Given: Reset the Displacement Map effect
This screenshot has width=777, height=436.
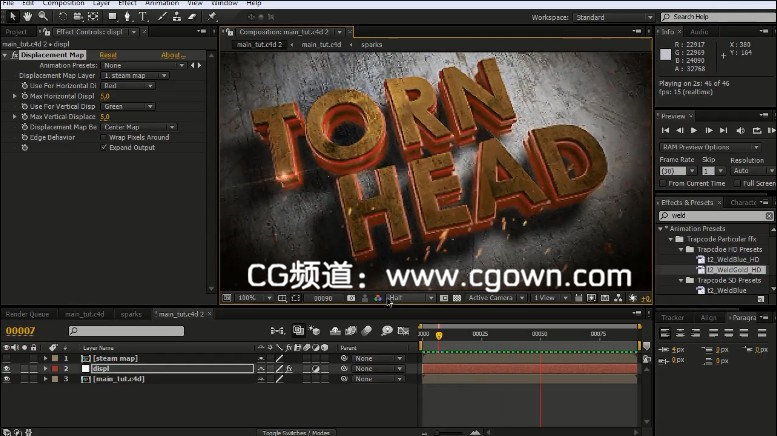Looking at the screenshot, I should pyautogui.click(x=107, y=55).
